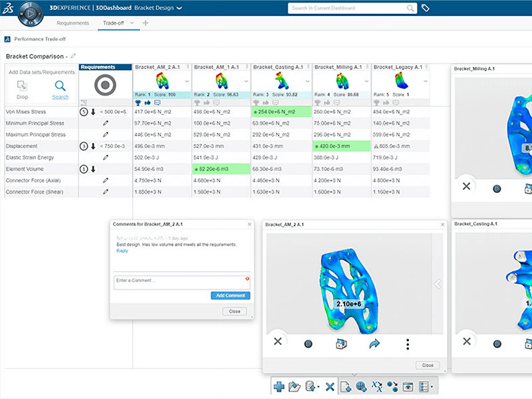Open the more options menu in Bracket_AM_2 popup
Screen dimensions: 532x399
pos(408,344)
